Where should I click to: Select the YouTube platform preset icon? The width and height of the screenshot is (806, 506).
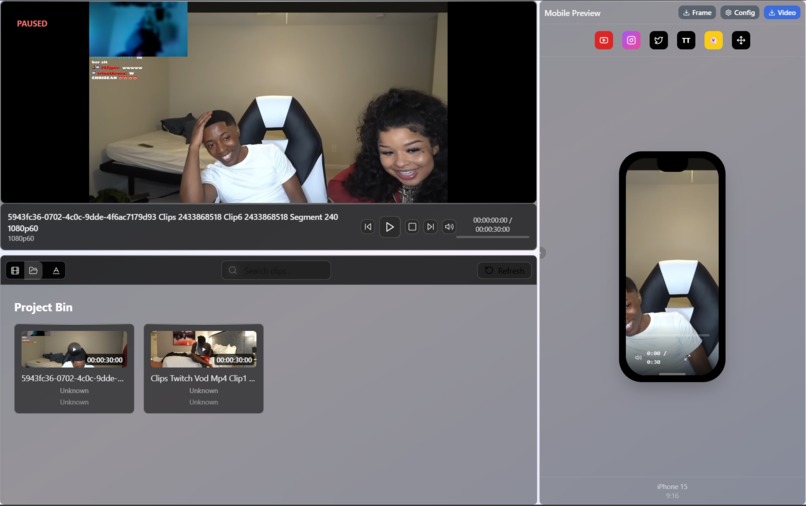[x=603, y=40]
